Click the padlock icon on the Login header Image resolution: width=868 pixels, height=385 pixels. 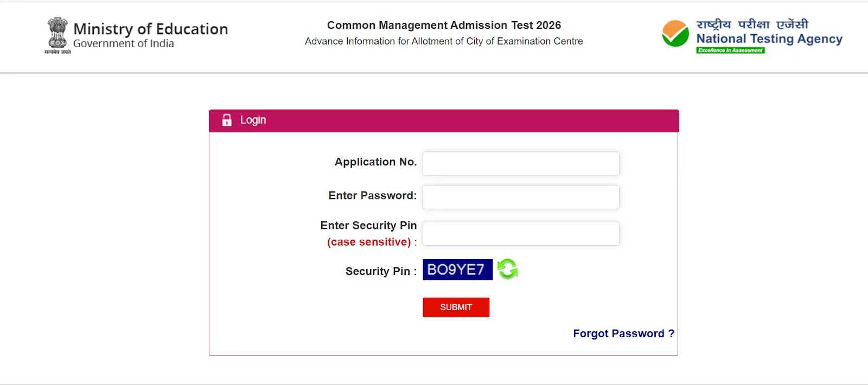click(227, 120)
